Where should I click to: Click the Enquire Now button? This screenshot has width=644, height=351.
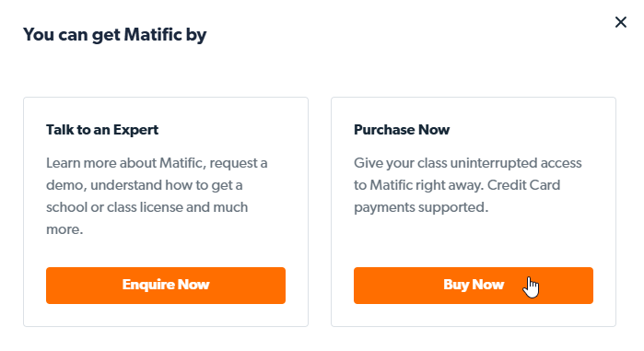[166, 286]
